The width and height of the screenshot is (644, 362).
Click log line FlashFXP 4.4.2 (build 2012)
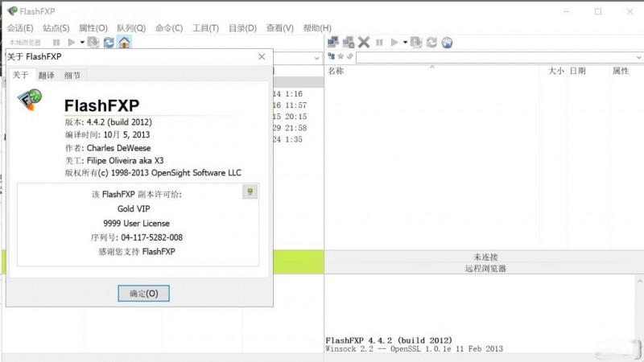[389, 340]
